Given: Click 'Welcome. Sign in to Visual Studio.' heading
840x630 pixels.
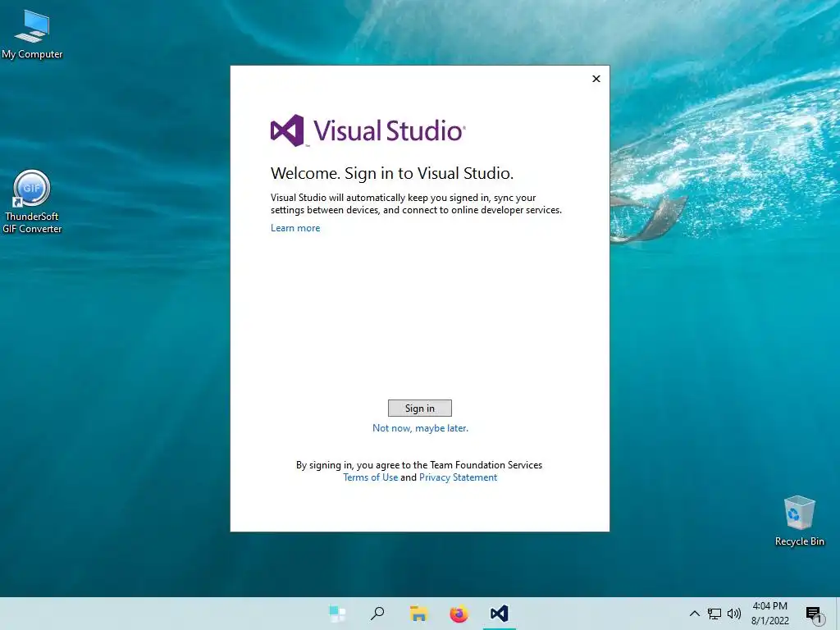Looking at the screenshot, I should coord(391,173).
